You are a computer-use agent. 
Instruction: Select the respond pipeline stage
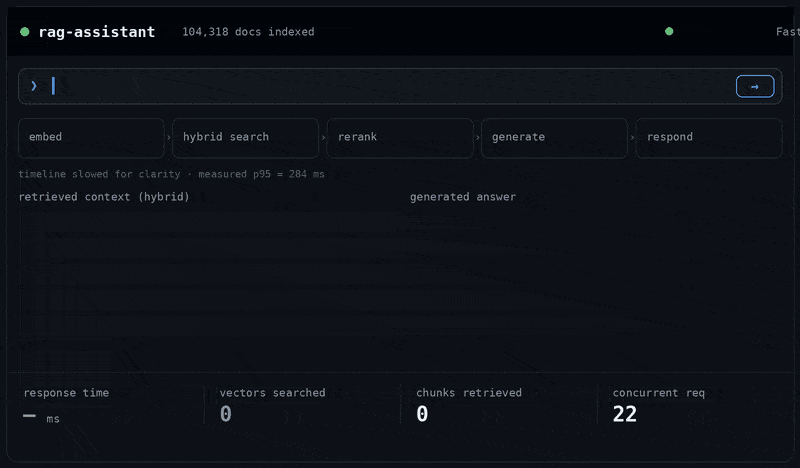pos(709,138)
